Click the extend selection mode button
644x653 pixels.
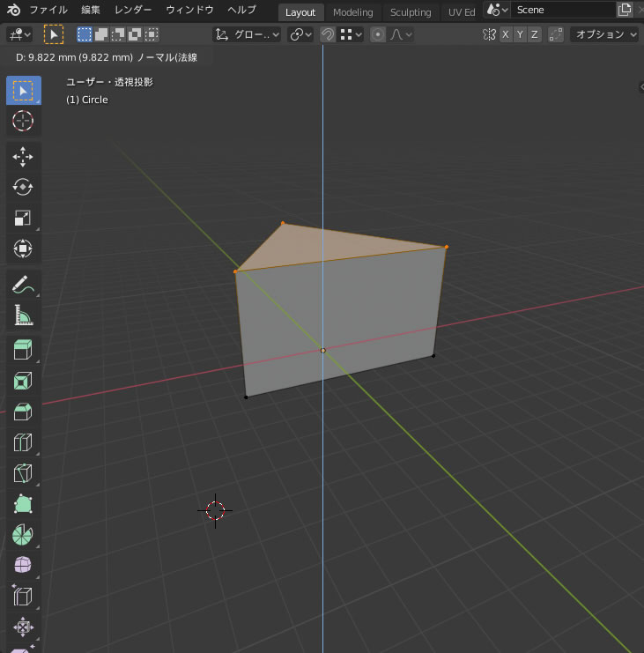pos(100,34)
